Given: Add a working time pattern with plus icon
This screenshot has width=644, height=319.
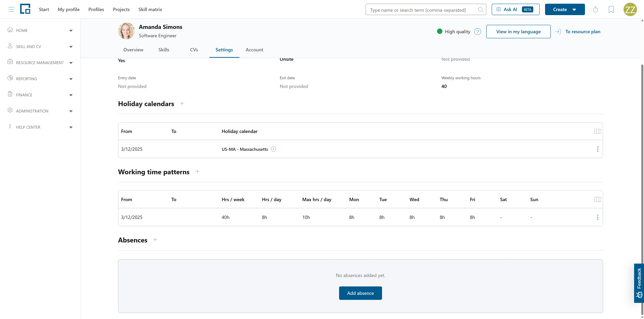Looking at the screenshot, I should 197,172.
